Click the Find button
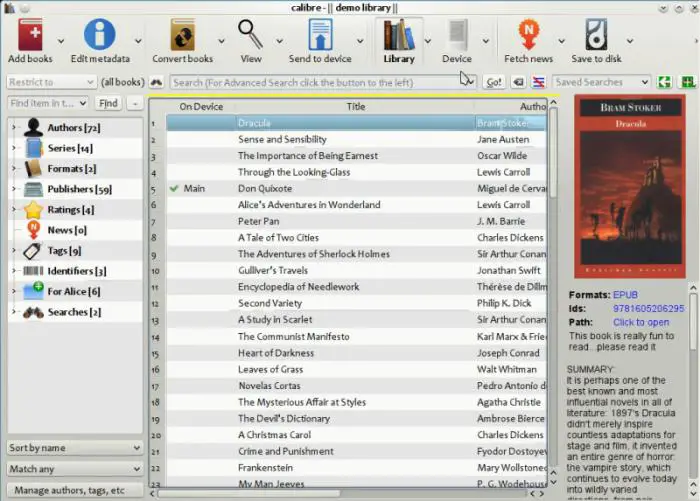The image size is (700, 501). point(108,103)
